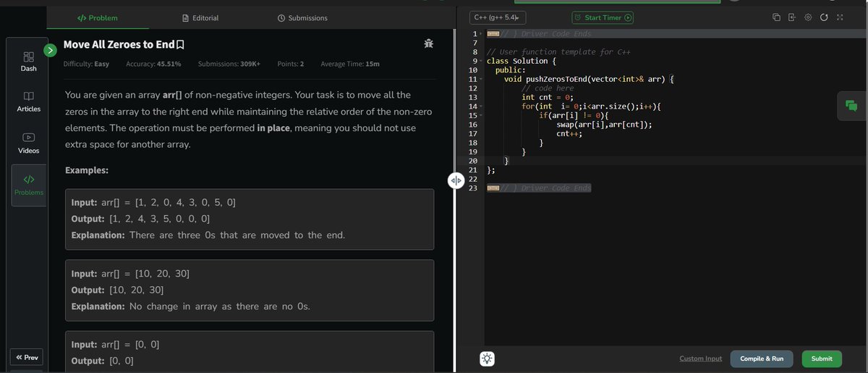Select Problems in the sidebar

29,185
